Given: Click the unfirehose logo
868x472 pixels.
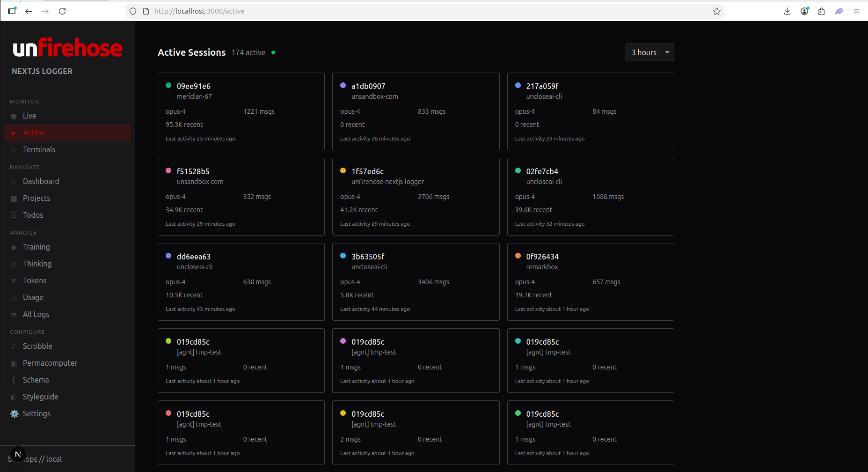Looking at the screenshot, I should coord(67,48).
